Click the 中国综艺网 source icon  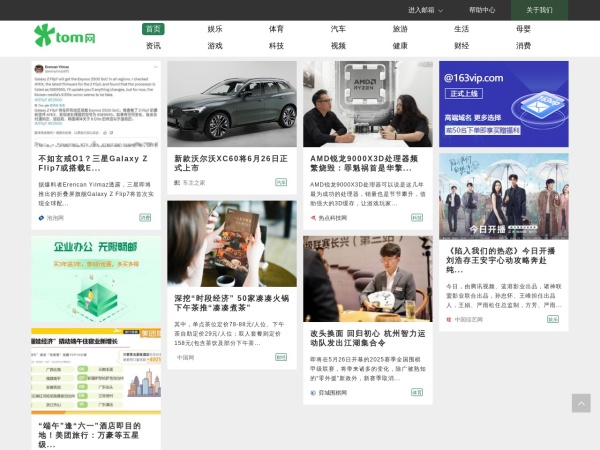point(449,320)
